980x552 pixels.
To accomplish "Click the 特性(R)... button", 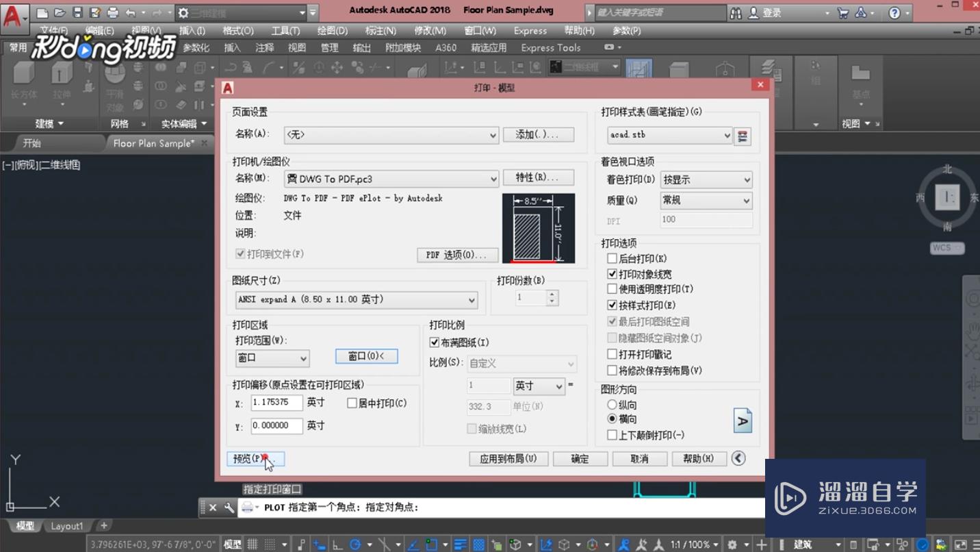I will (539, 177).
